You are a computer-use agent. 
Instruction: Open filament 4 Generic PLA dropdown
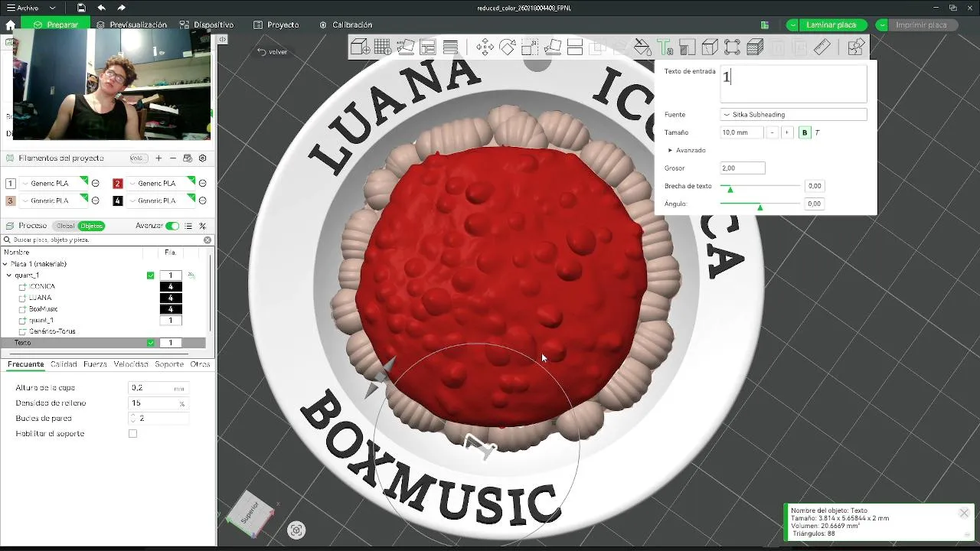point(161,201)
